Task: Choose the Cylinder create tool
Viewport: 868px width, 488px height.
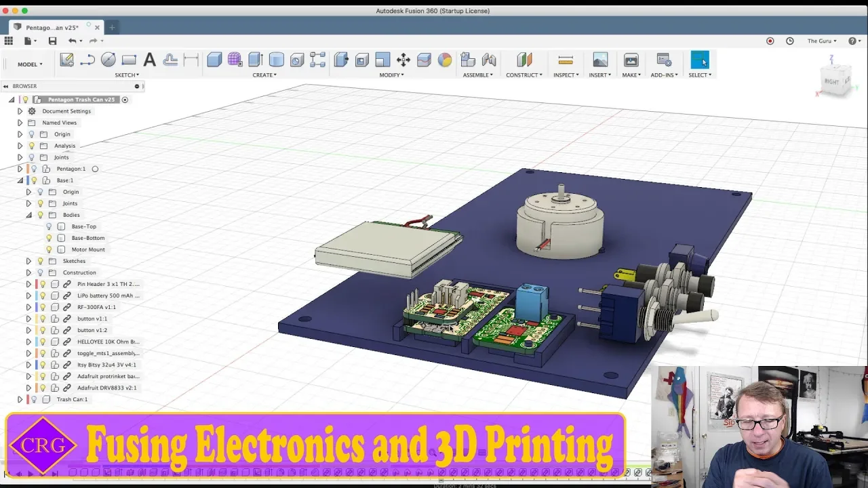Action: (276, 60)
